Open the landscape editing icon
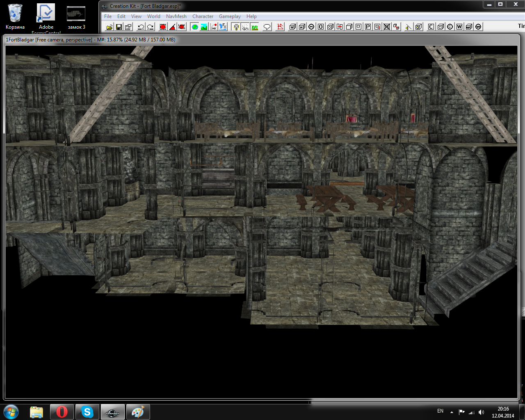This screenshot has height=420, width=525. coord(204,27)
